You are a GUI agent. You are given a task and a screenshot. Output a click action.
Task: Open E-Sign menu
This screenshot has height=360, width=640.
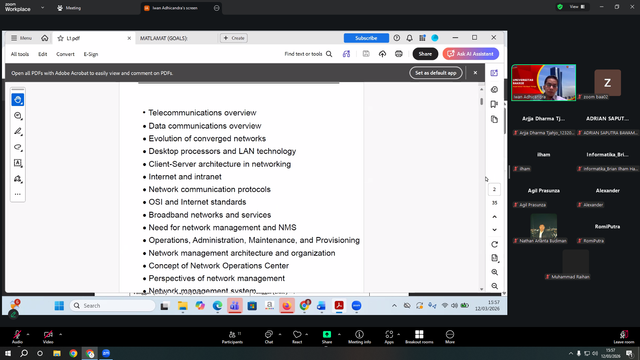point(91,54)
